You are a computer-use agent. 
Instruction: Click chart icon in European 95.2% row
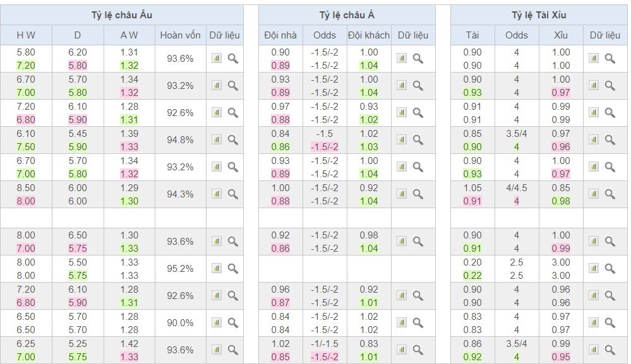pyautogui.click(x=217, y=269)
